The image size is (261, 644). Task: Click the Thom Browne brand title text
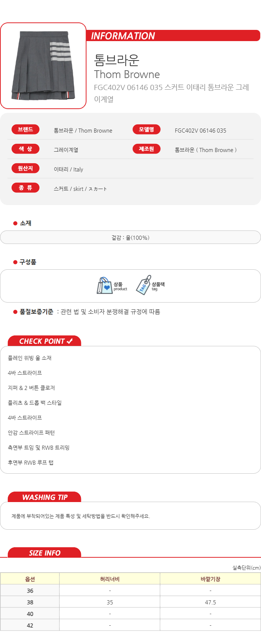(x=127, y=74)
